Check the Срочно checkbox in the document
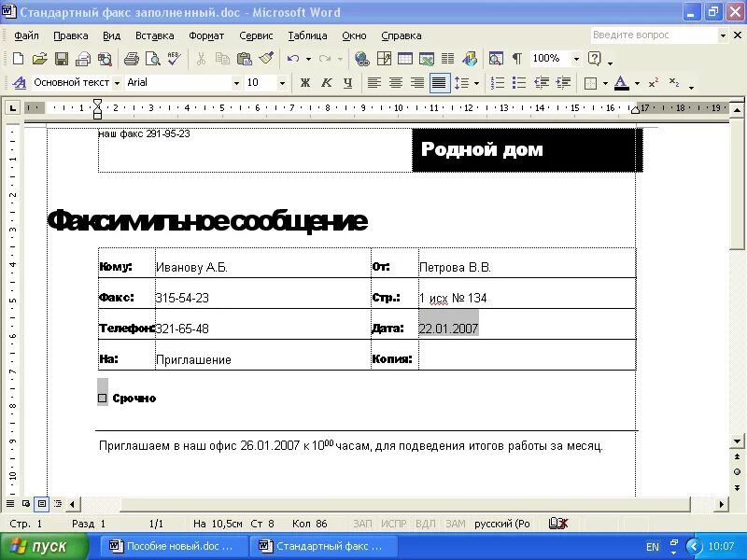Image resolution: width=747 pixels, height=560 pixels. 103,399
